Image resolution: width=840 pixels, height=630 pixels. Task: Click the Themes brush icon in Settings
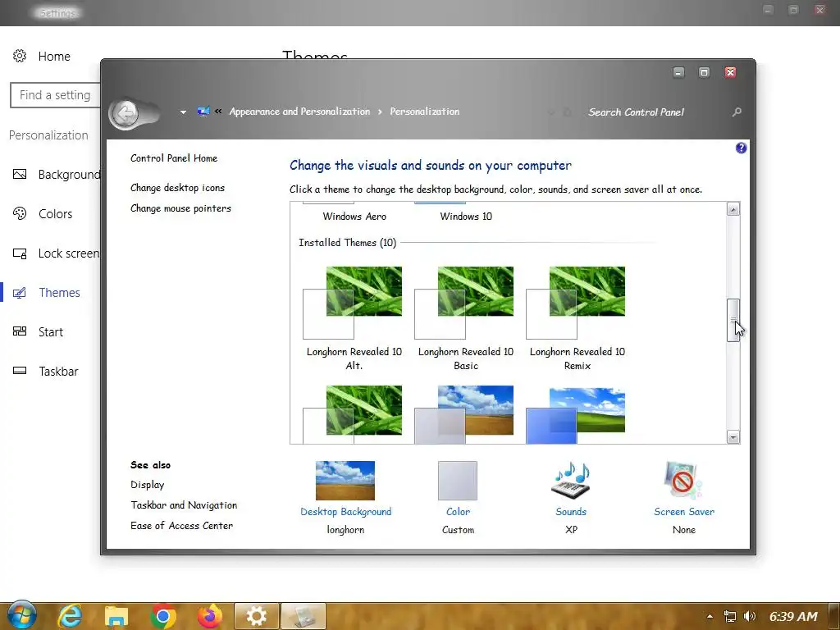pos(20,293)
